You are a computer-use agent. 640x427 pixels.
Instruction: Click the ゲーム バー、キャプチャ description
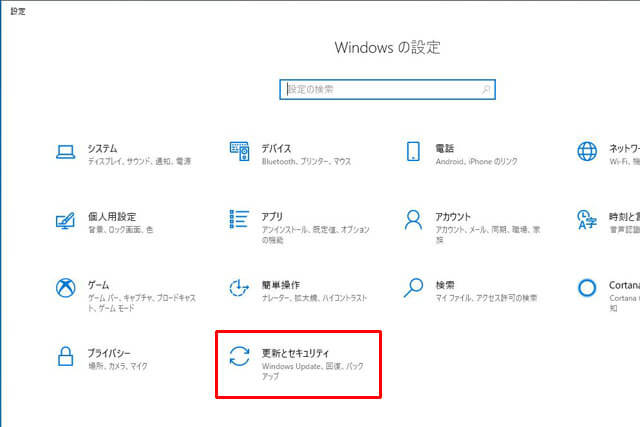(x=142, y=302)
